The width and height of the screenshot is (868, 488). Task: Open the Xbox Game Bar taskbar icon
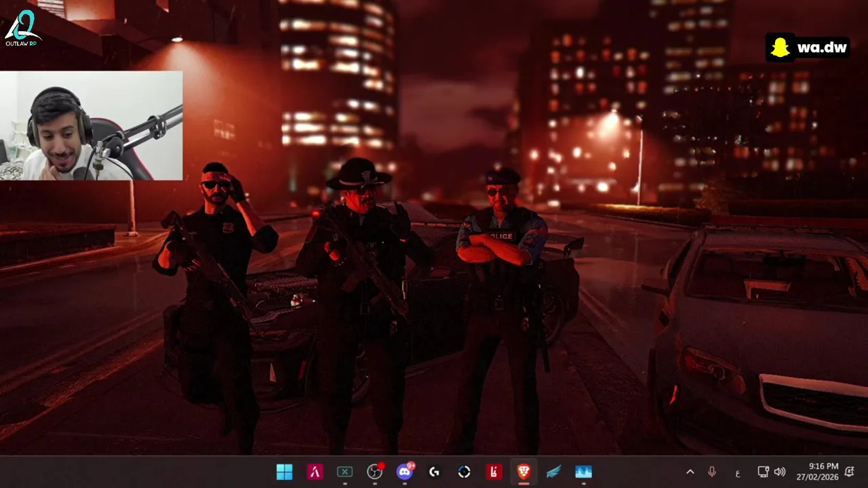pos(344,472)
